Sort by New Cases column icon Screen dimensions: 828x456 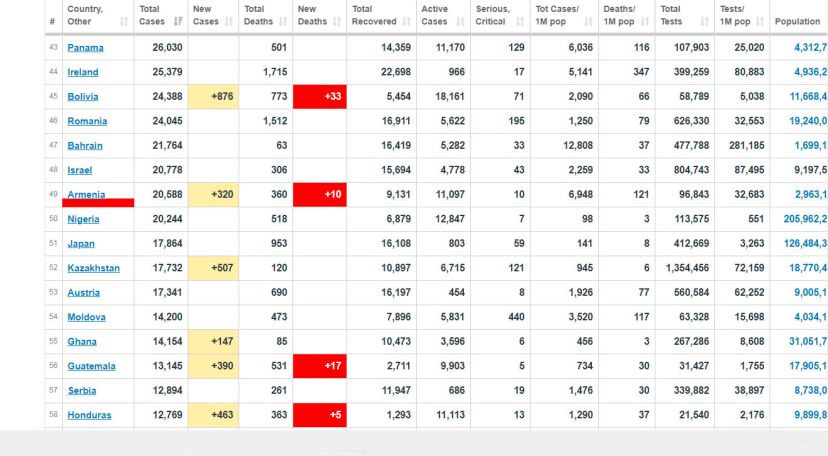229,22
